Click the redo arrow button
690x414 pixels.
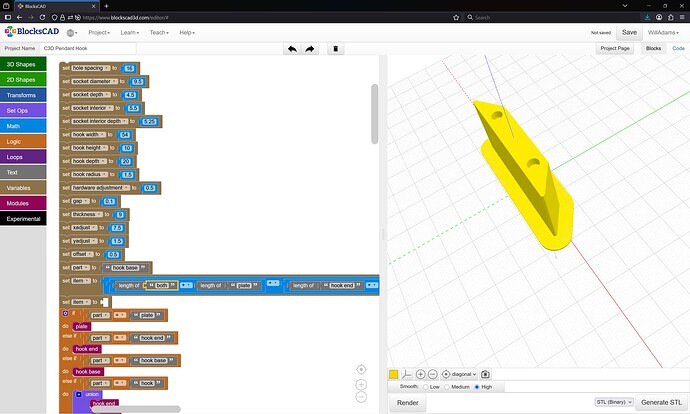309,48
